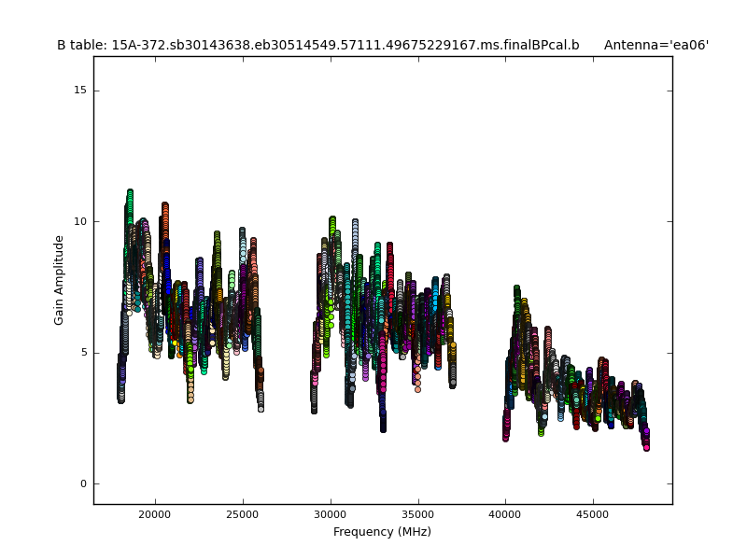Click the 0 tick label on y-axis
The height and width of the screenshot is (560, 747).
[82, 483]
